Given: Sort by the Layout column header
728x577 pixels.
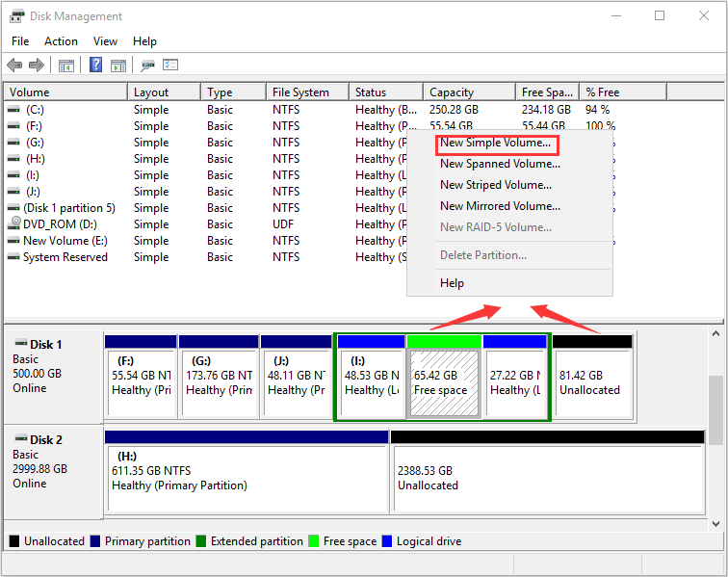Looking at the screenshot, I should (165, 92).
